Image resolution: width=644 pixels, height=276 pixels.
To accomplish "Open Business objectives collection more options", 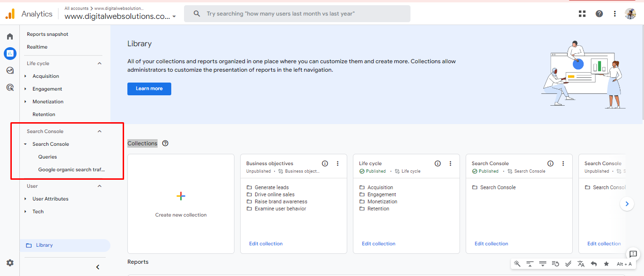I will coord(338,164).
